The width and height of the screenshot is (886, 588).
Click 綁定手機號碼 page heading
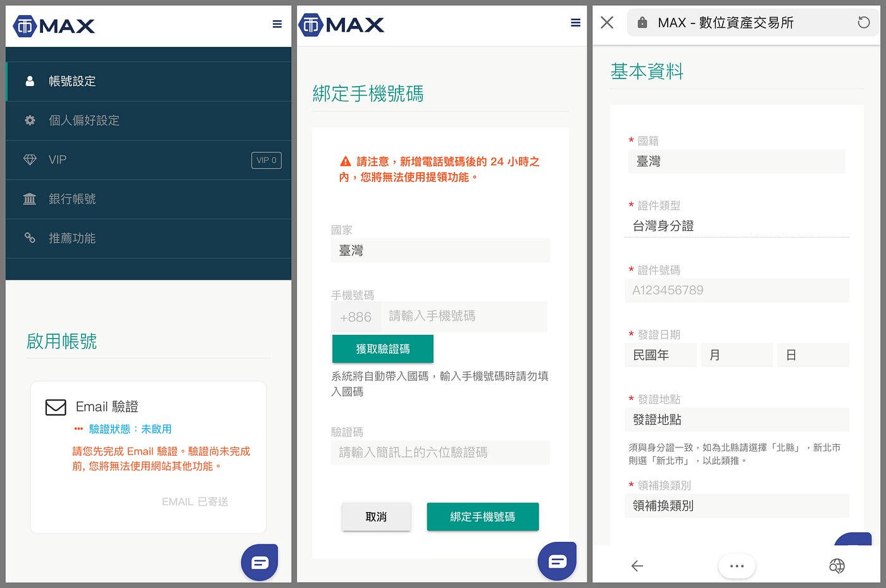(x=368, y=94)
